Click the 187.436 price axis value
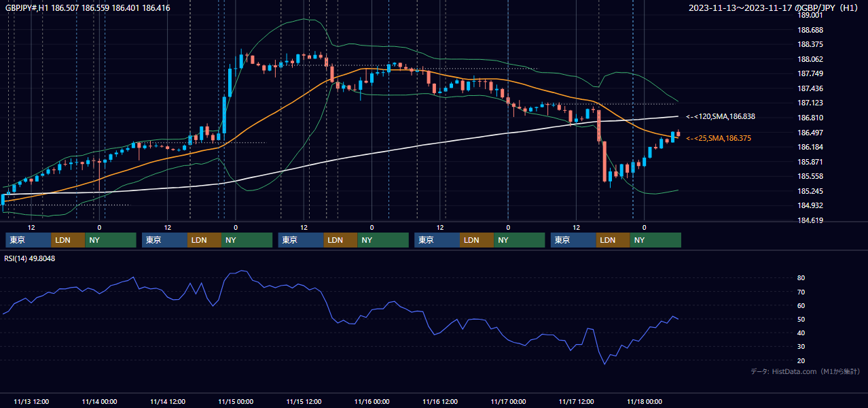868x408 pixels. 811,88
